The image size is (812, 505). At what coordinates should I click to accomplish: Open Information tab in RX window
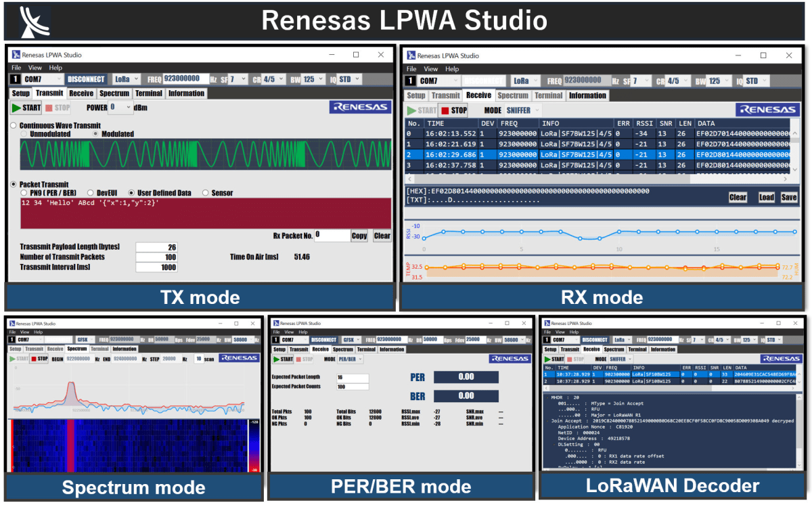click(x=587, y=95)
